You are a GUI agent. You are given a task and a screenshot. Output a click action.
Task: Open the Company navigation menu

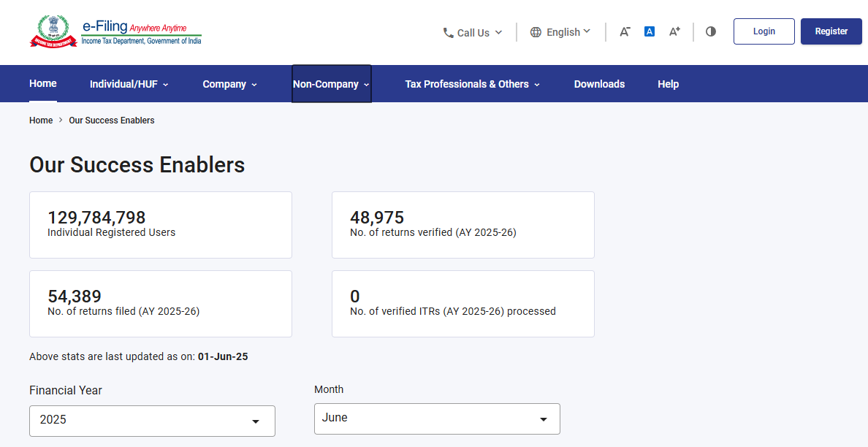point(229,84)
